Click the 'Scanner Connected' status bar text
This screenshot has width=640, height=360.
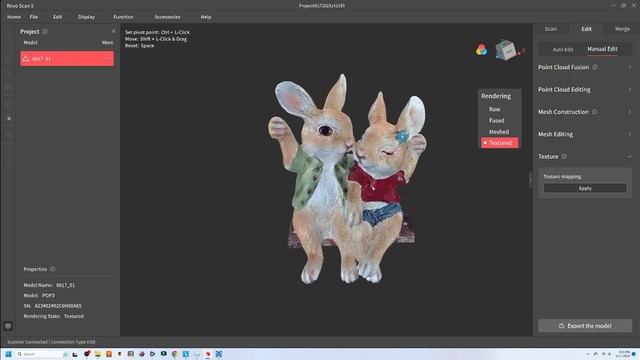27,342
